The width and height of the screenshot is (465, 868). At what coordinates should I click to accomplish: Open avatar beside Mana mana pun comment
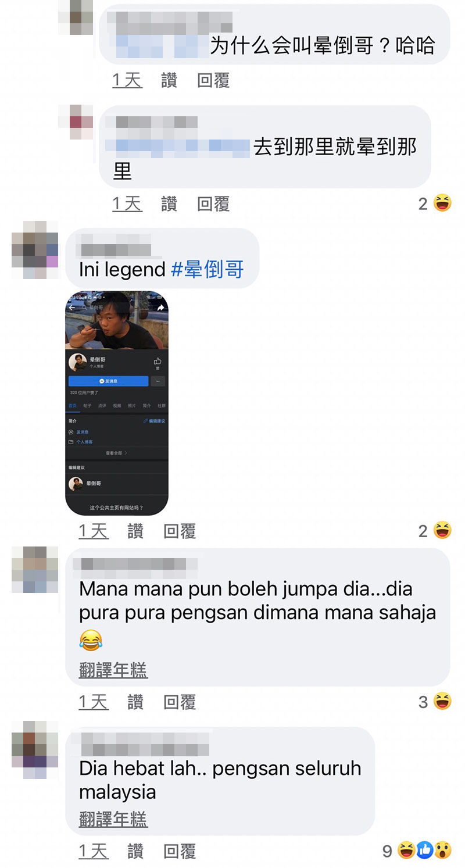(35, 570)
